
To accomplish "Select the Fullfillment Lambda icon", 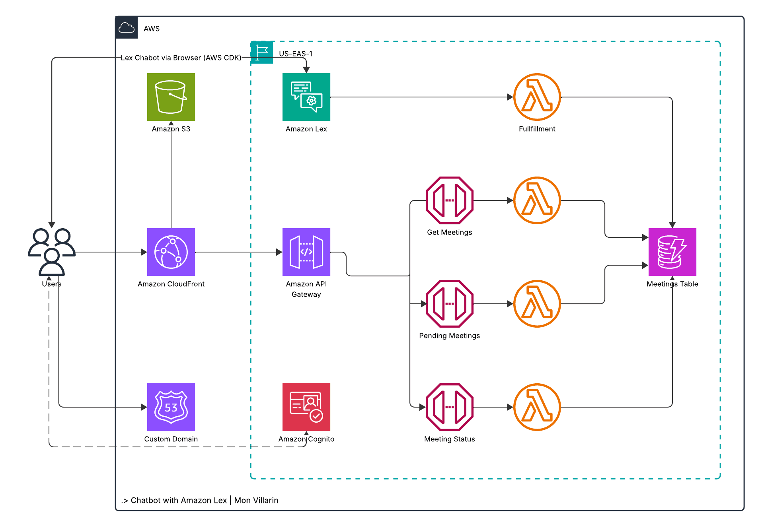I will coord(537,97).
